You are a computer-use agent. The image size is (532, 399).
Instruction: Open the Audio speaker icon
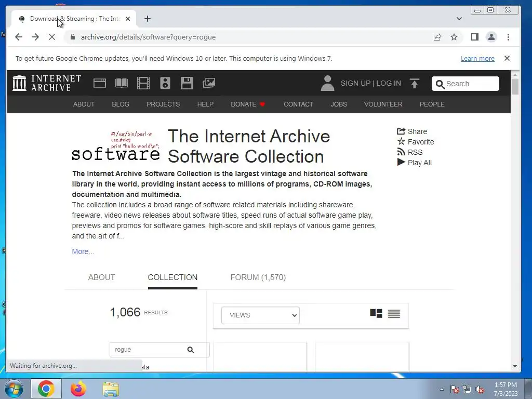click(165, 83)
